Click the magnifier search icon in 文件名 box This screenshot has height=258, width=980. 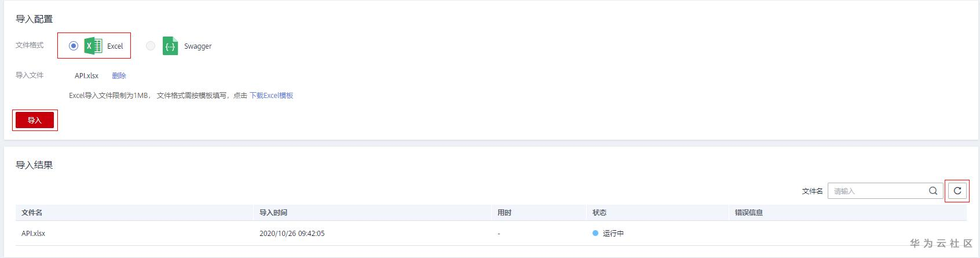[933, 191]
